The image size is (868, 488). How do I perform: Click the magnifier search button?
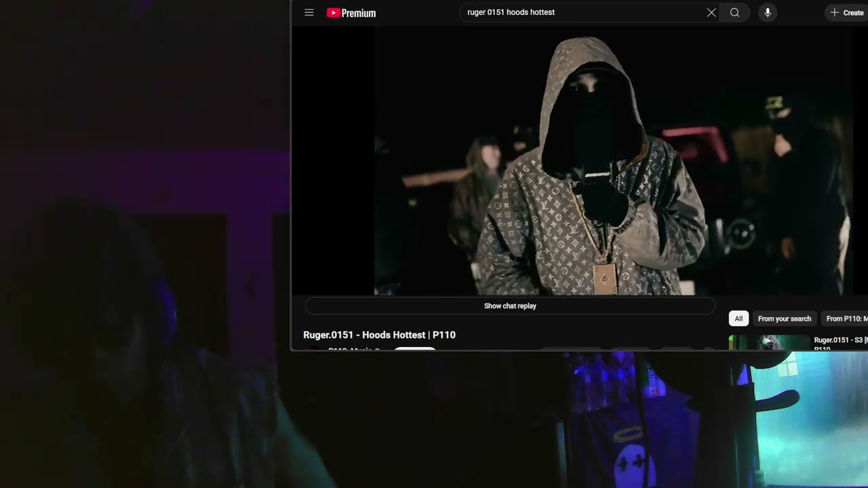734,12
